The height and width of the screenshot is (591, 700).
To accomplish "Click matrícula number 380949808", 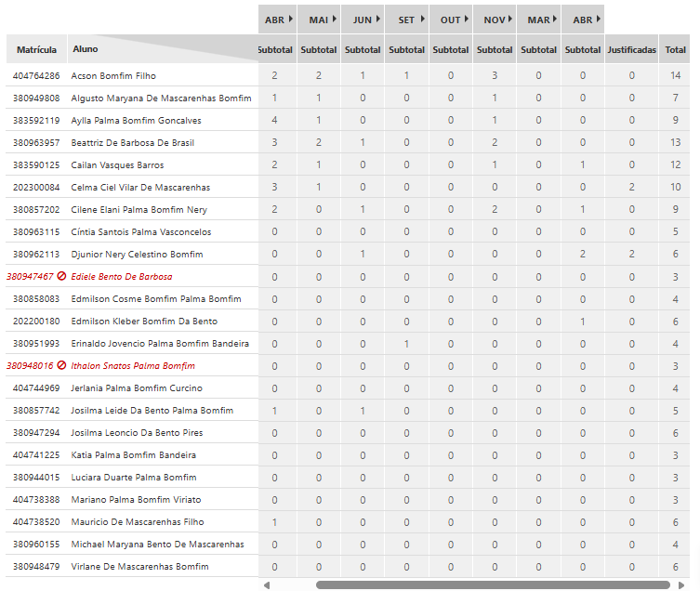I will click(x=36, y=98).
